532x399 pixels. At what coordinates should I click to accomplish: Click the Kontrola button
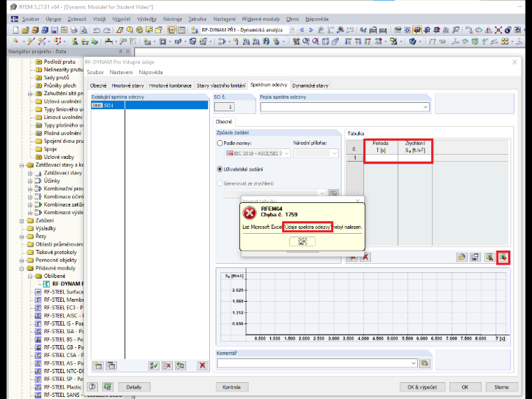point(232,387)
